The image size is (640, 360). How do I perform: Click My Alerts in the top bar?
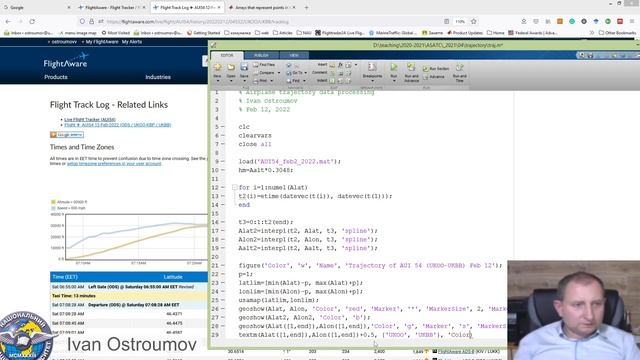[x=132, y=42]
